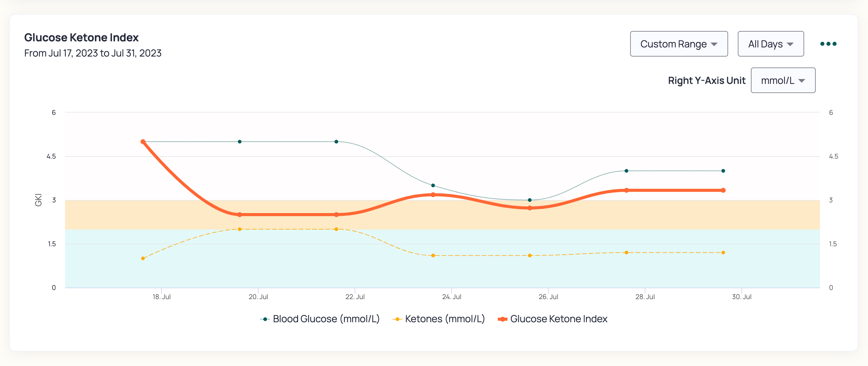
Task: Click first orange GKI data point at value 5
Action: tap(143, 142)
